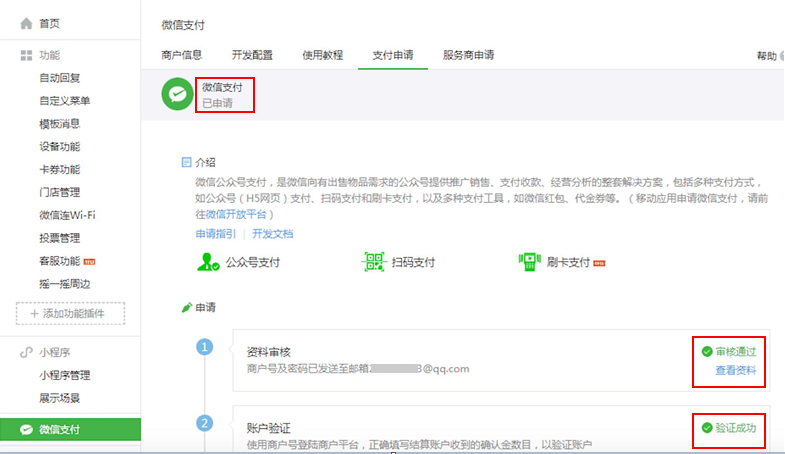785x454 pixels.
Task: Open 客服功能 sidebar entry
Action: click(60, 261)
